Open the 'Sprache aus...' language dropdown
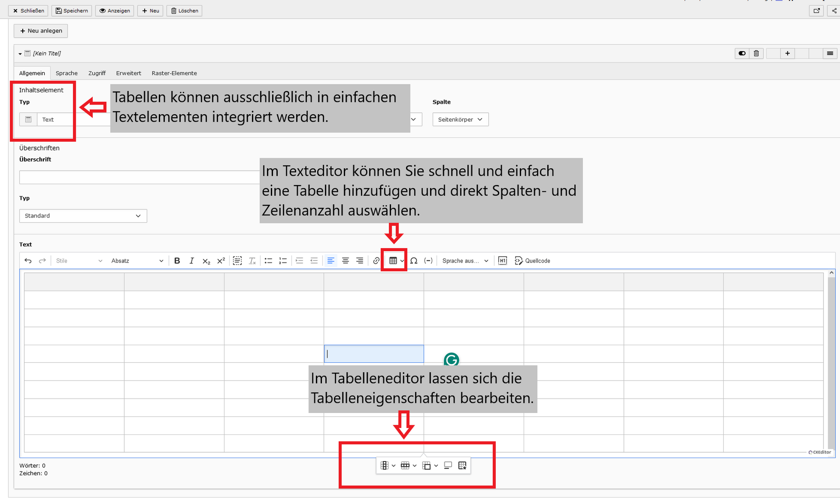Screen dimensions: 840x504 click(465, 261)
